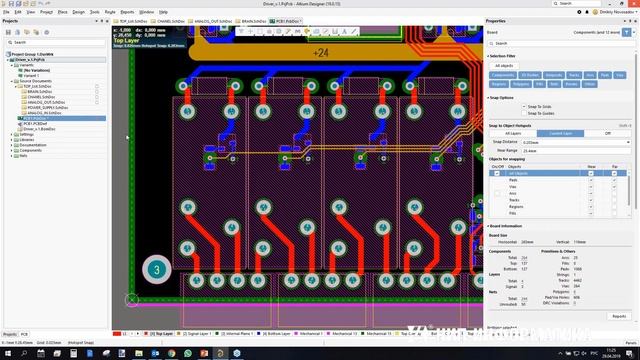
Task: Click the settings gear icon near user name
Action: (579, 12)
